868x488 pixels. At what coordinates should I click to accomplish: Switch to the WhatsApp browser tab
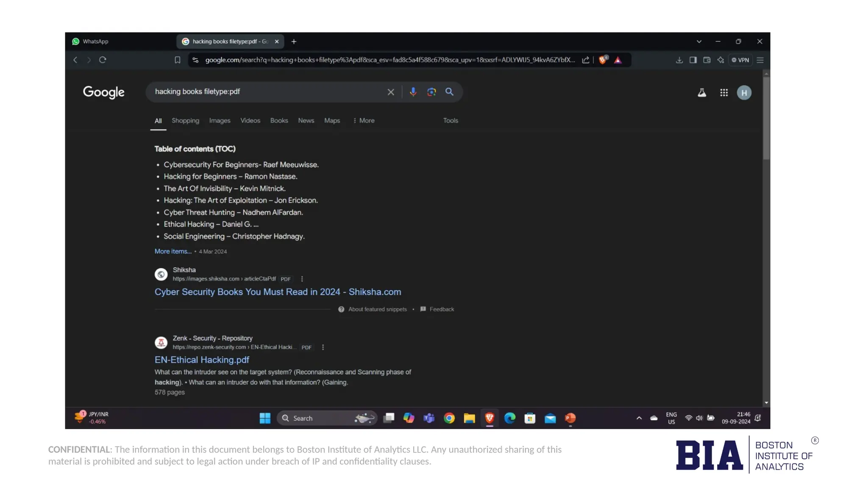click(96, 42)
